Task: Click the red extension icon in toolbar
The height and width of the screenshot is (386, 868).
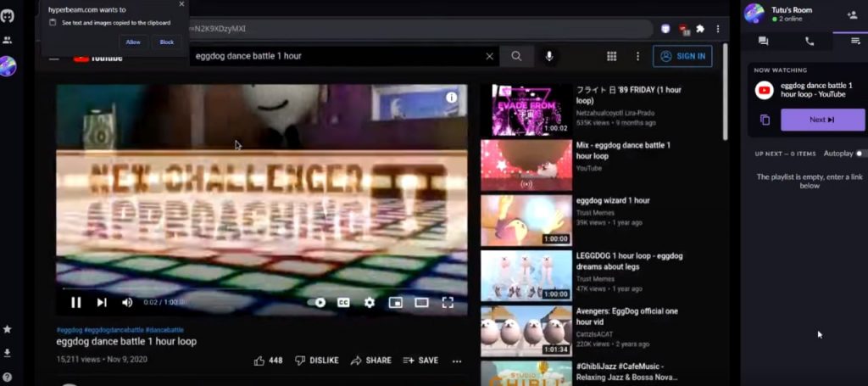Action: 684,30
